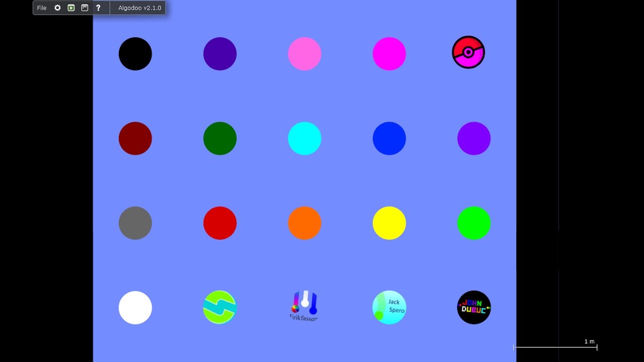
Task: Select the white marble
Action: (x=135, y=308)
